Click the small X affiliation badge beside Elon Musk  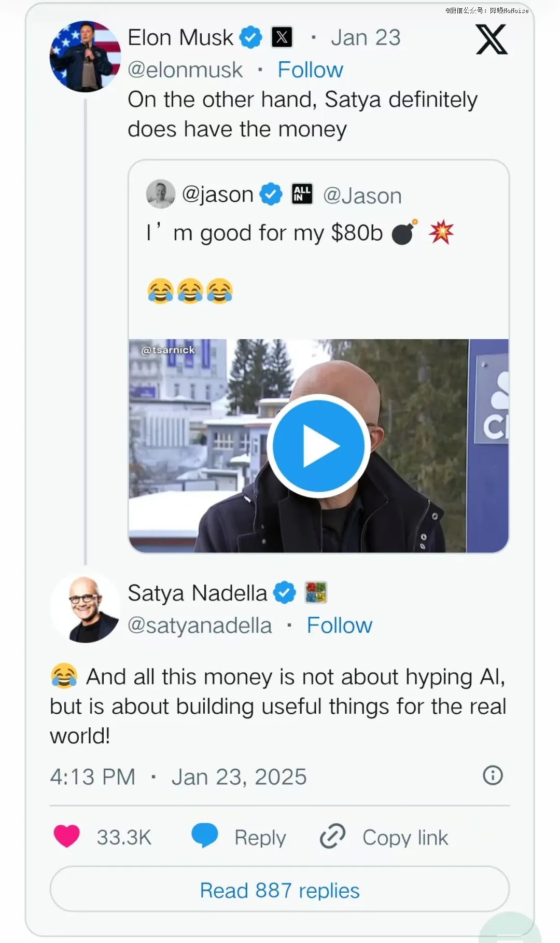pyautogui.click(x=282, y=37)
